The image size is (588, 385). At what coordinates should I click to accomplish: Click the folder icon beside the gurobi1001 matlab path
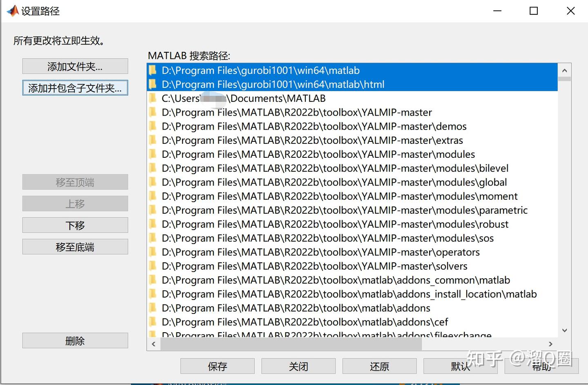pos(152,70)
